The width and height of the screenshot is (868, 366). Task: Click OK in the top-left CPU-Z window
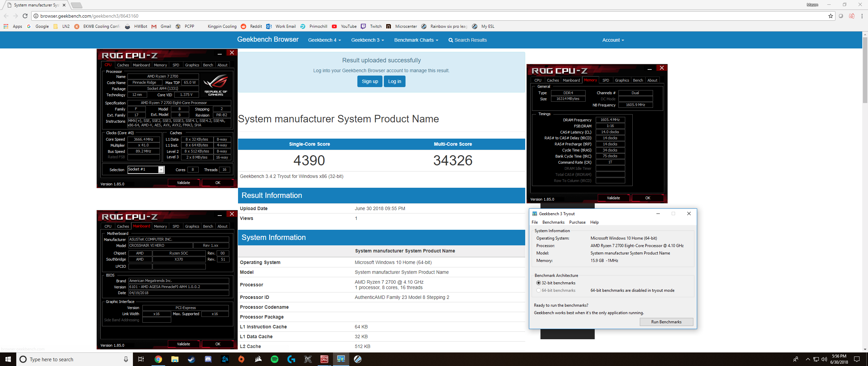pos(218,183)
